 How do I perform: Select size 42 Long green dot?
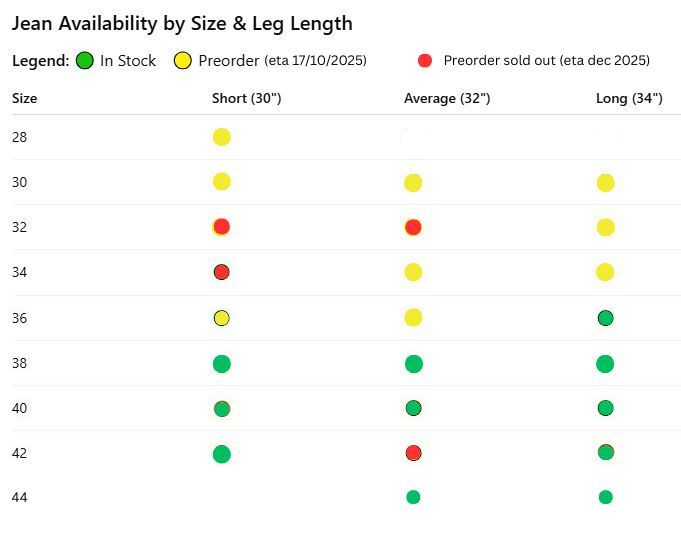click(x=605, y=452)
